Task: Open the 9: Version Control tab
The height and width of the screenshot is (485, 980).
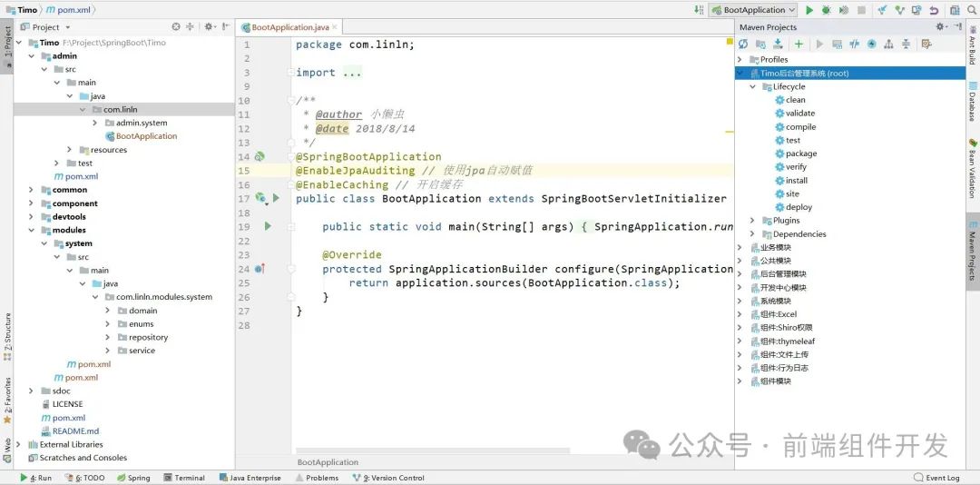Action: [388, 478]
